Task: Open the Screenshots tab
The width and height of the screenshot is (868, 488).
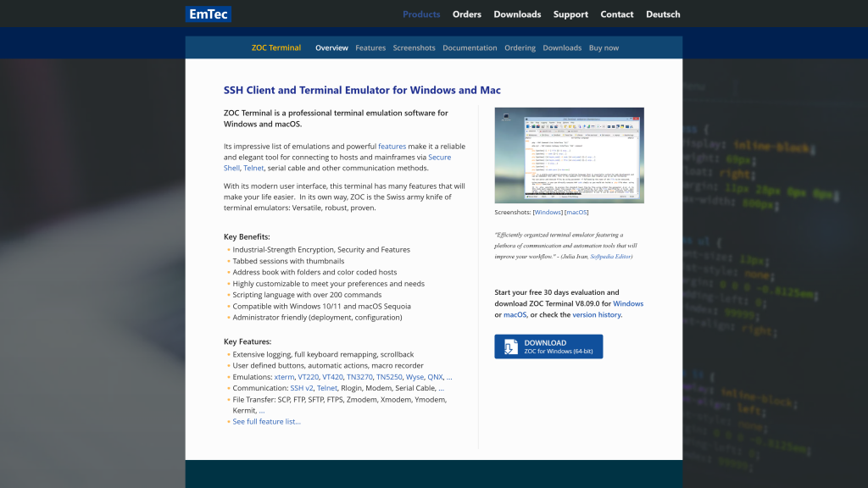Action: point(414,47)
